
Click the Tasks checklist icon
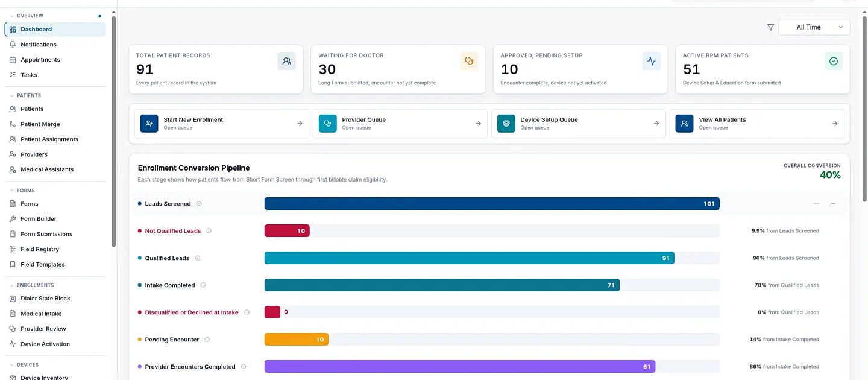[13, 75]
